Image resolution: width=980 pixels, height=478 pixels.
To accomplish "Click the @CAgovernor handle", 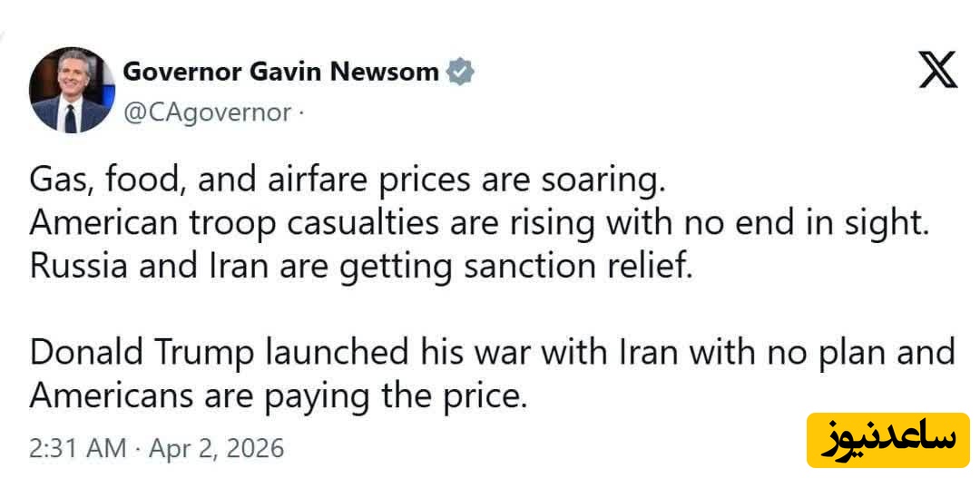I will tap(207, 113).
